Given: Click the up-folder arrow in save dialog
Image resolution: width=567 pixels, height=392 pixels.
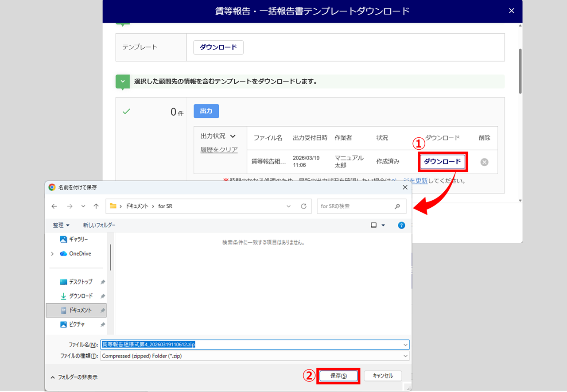Looking at the screenshot, I should 96,206.
